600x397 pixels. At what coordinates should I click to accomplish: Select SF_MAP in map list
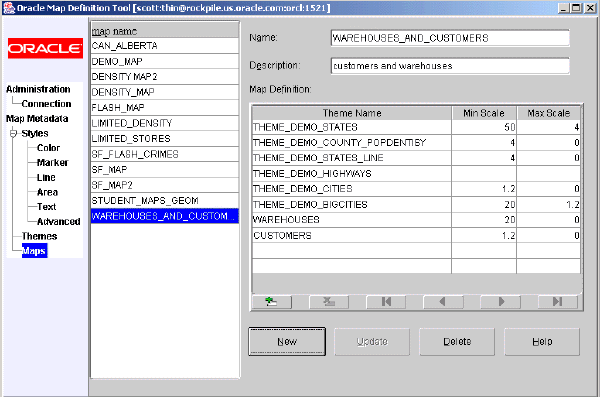pos(165,170)
